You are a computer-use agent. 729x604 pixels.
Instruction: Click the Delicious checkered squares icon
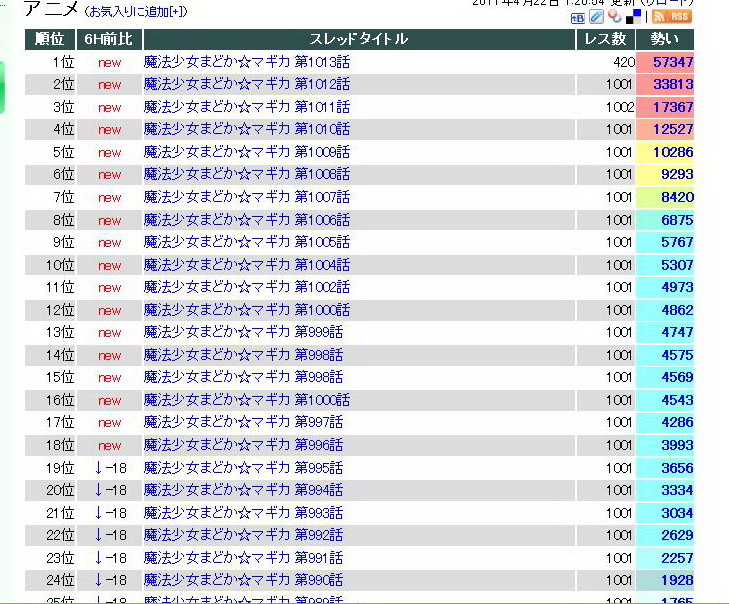click(634, 17)
